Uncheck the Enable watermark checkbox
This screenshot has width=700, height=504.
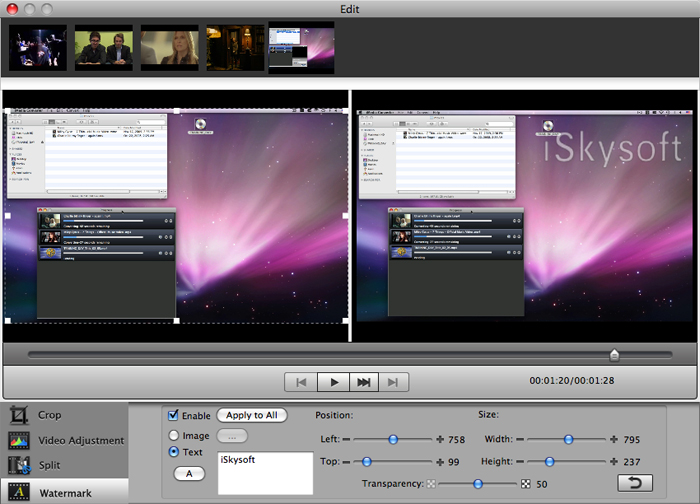[173, 415]
